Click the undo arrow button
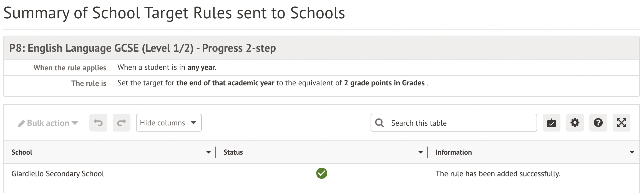The image size is (644, 193). [98, 123]
